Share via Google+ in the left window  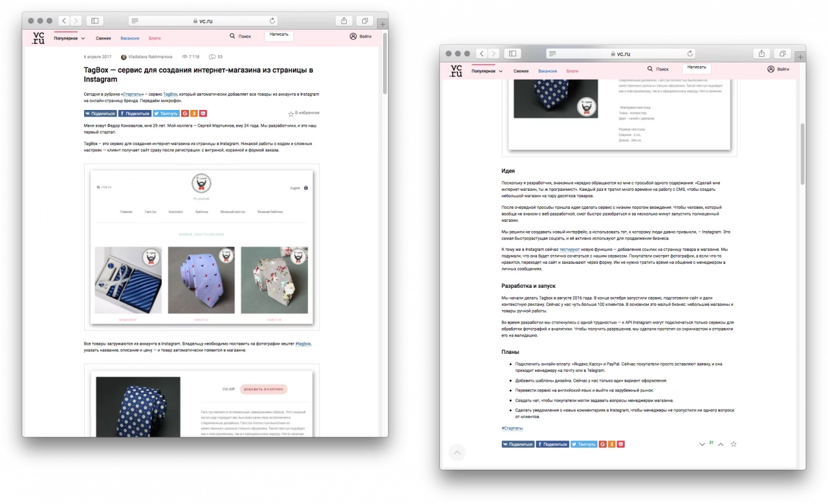click(x=186, y=114)
